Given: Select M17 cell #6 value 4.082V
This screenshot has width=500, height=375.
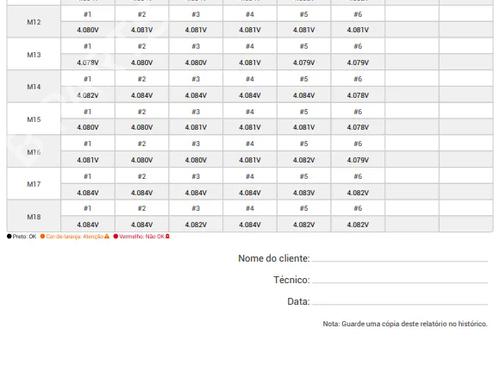Looking at the screenshot, I should pos(358,193).
